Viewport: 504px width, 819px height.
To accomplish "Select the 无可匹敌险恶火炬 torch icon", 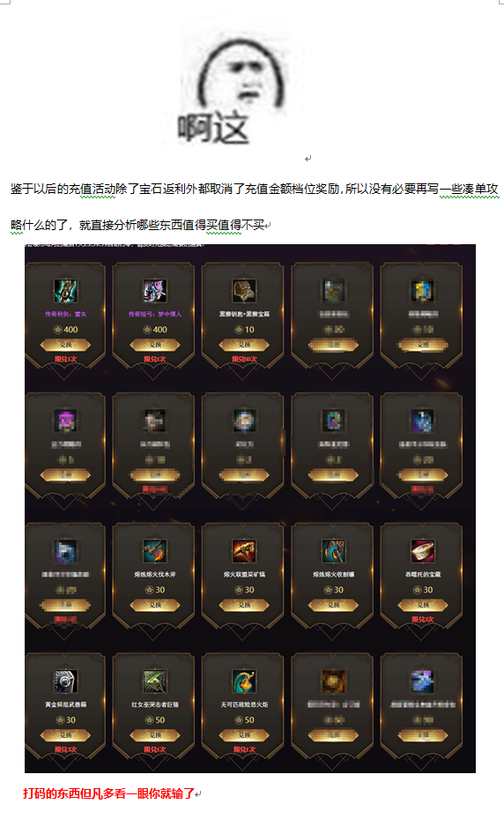I will (244, 681).
